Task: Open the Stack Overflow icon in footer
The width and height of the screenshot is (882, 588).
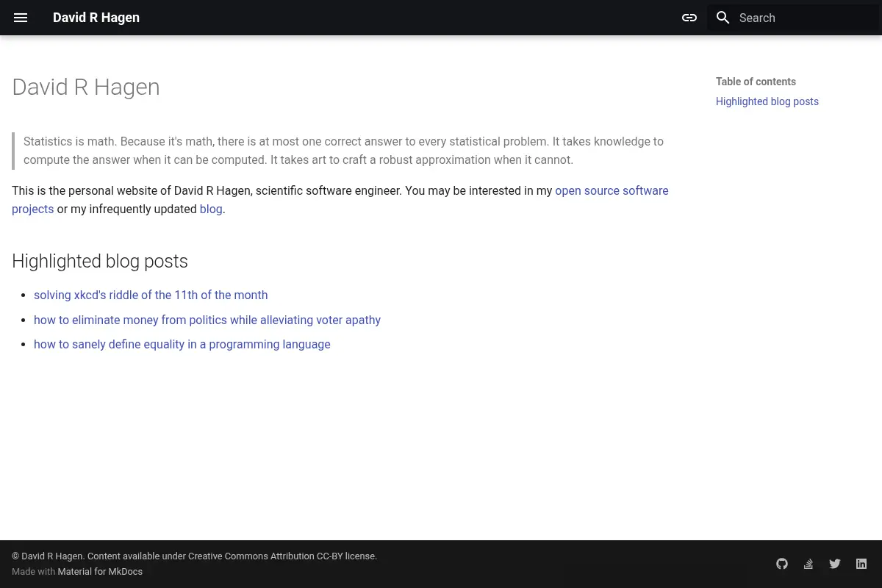Action: click(x=808, y=564)
